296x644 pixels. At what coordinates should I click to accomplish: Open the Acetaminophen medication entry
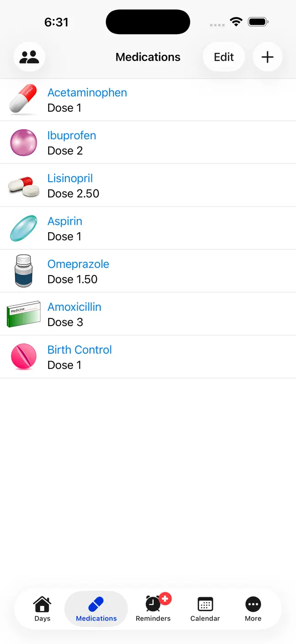click(148, 100)
